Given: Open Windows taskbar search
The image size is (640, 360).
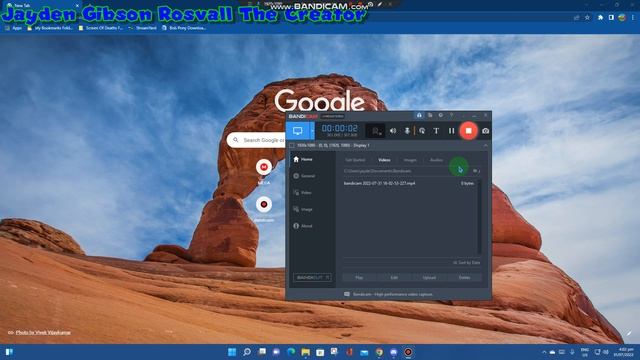Looking at the screenshot, I should click(247, 352).
